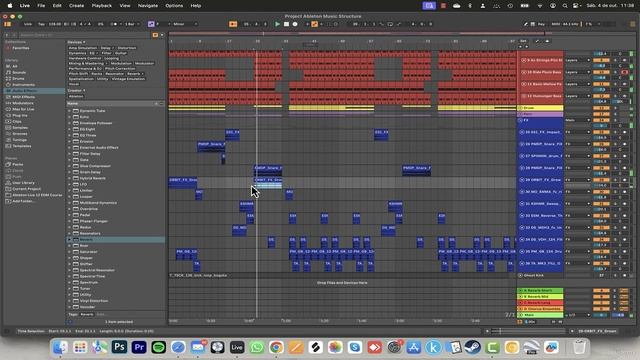Open Main track 1/2 output dropdown
The width and height of the screenshot is (640, 360).
pyautogui.click(x=578, y=315)
